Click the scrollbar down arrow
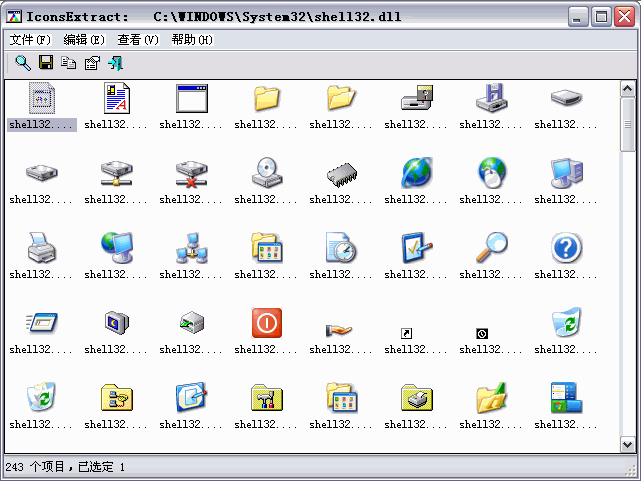This screenshot has width=641, height=481. [x=628, y=444]
